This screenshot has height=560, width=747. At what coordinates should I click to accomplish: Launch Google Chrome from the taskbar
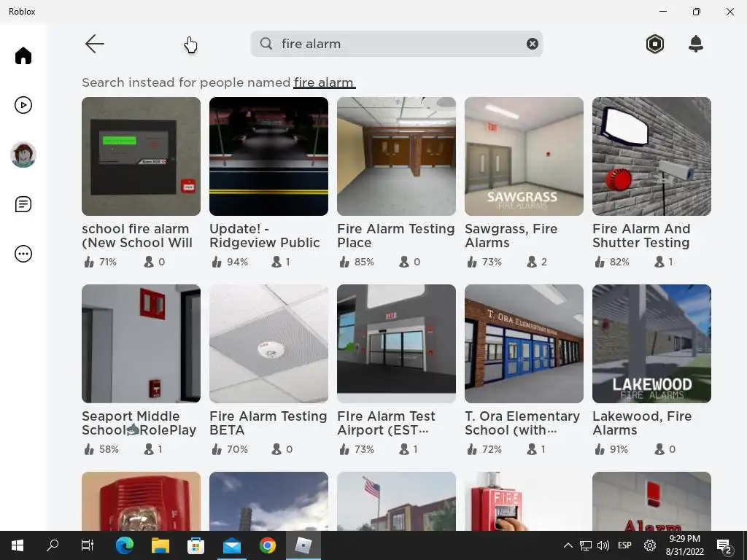[x=268, y=545]
